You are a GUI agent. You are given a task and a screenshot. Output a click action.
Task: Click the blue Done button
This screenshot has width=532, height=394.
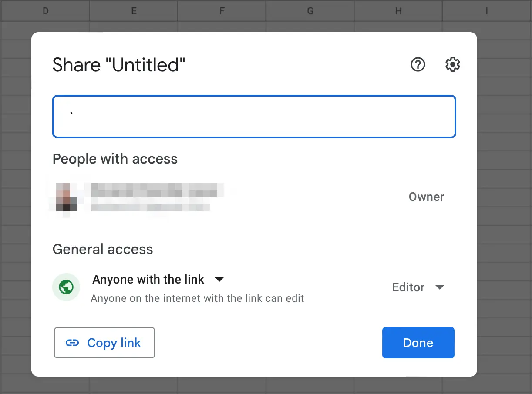click(x=418, y=343)
